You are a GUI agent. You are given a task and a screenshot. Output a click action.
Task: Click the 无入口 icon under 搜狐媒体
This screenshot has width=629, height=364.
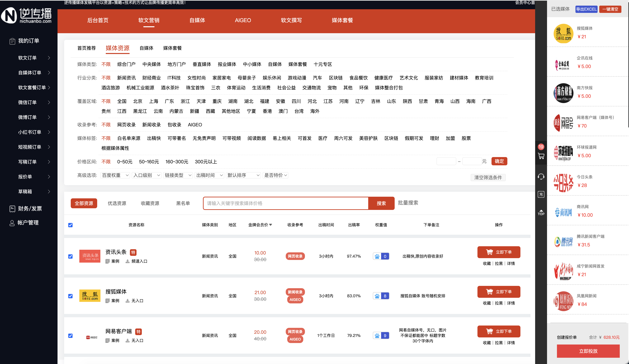(x=128, y=301)
